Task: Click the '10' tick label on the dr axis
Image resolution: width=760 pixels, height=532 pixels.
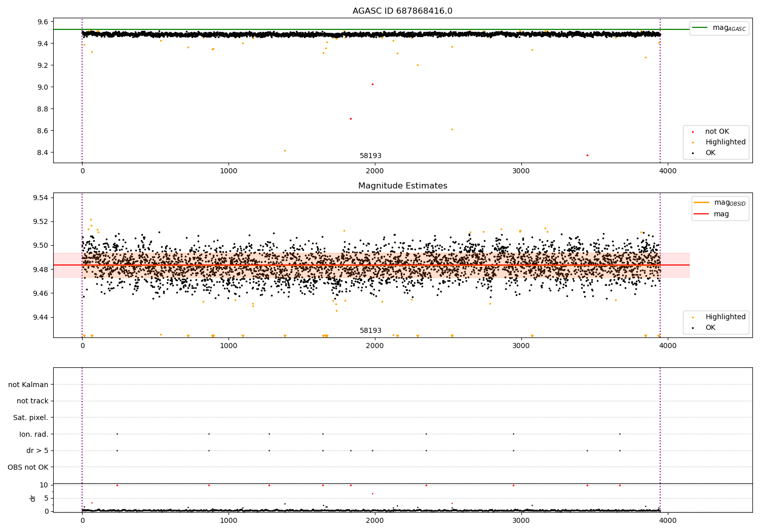Action: click(x=44, y=485)
